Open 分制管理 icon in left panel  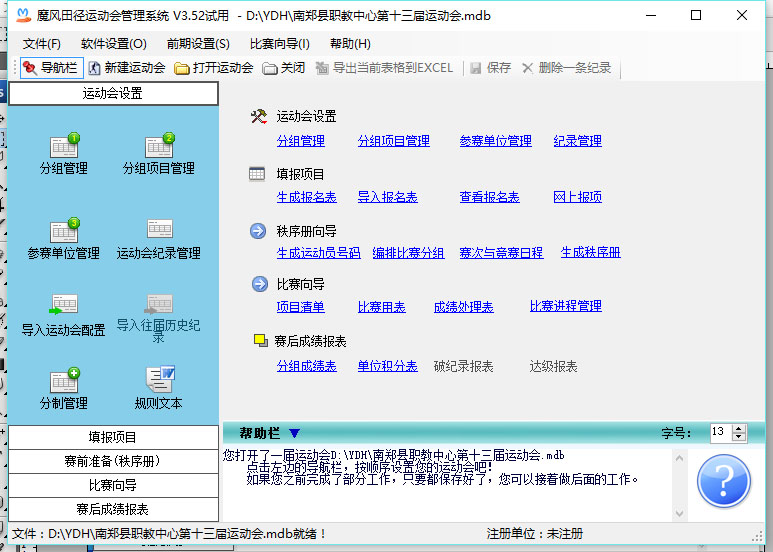coord(64,388)
